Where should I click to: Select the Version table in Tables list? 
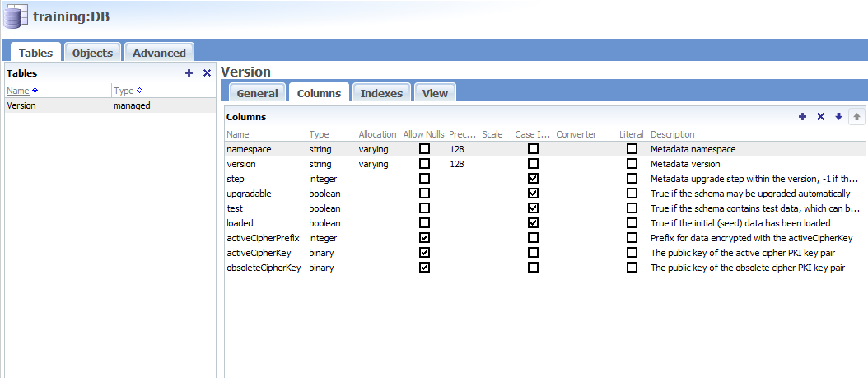(x=21, y=105)
